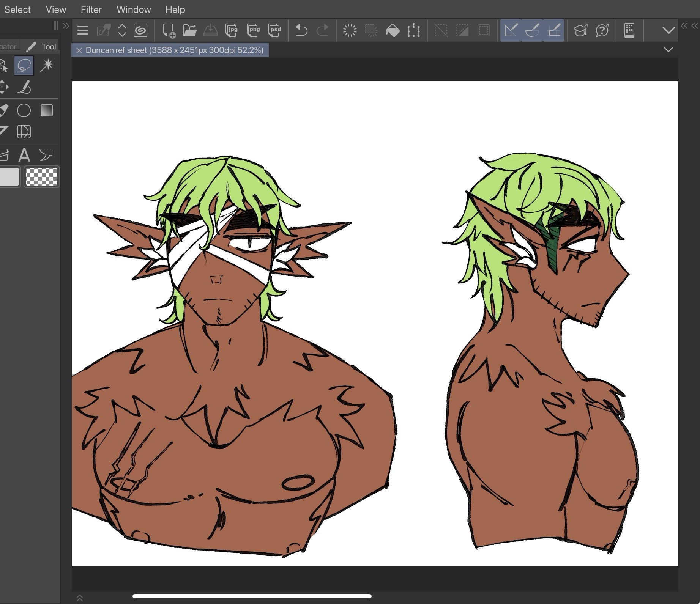700x604 pixels.
Task: Export the canvas as png
Action: (x=253, y=30)
